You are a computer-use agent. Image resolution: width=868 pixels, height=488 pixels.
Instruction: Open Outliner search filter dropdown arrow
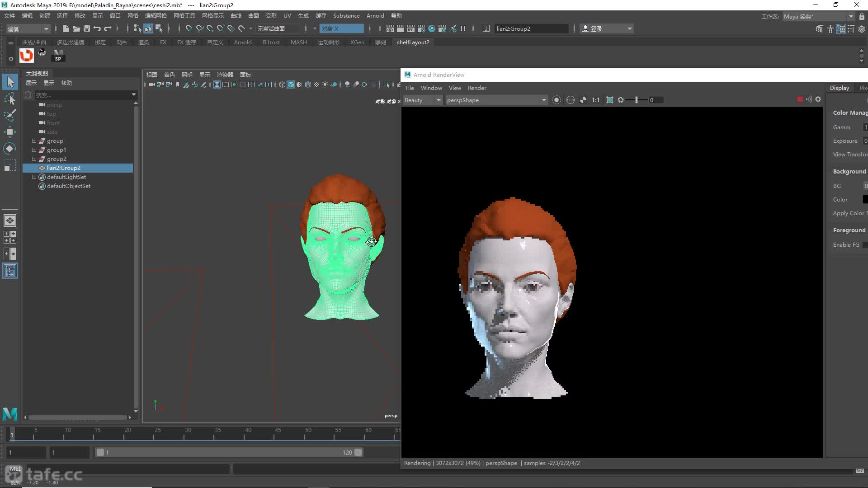pyautogui.click(x=133, y=94)
